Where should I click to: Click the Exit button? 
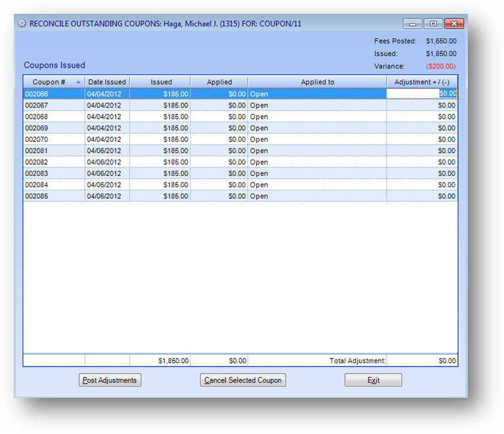pos(373,380)
